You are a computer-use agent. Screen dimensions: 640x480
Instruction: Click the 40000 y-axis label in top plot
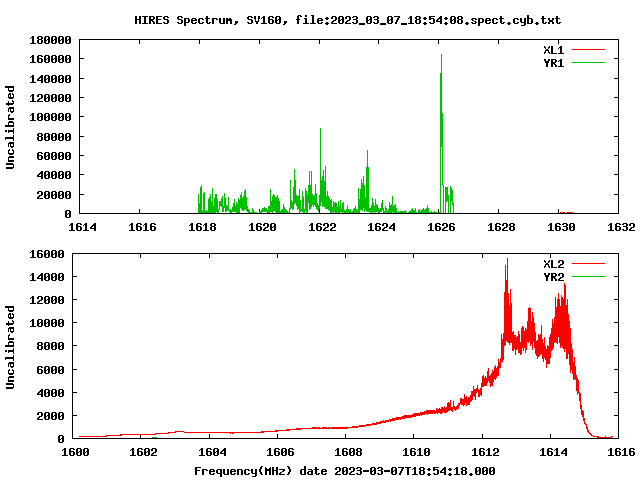pyautogui.click(x=54, y=175)
